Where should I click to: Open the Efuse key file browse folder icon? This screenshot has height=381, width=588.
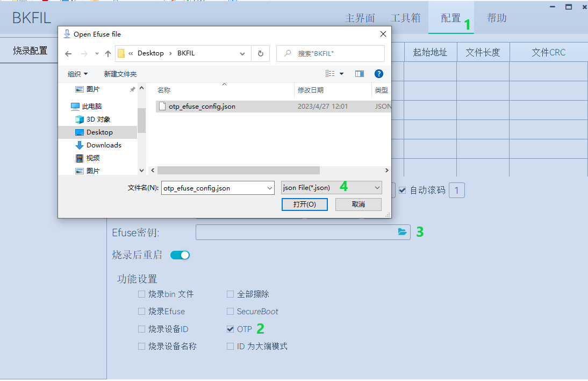pyautogui.click(x=403, y=231)
